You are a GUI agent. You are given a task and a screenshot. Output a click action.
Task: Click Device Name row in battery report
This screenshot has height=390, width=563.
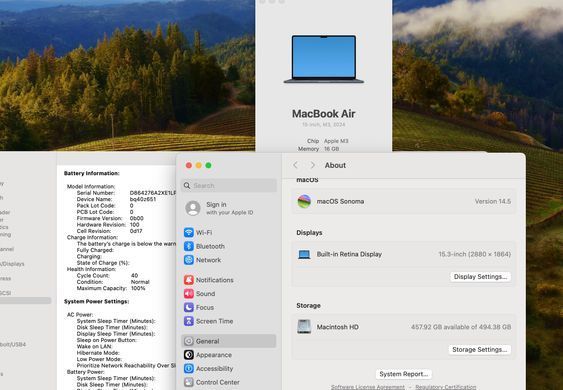(x=116, y=199)
